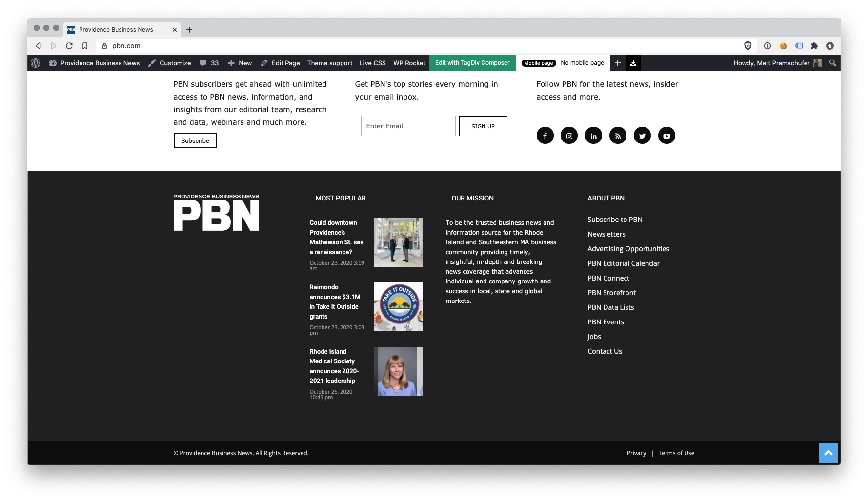The width and height of the screenshot is (868, 501).
Task: Visit PBN's Facebook page
Action: 545,136
